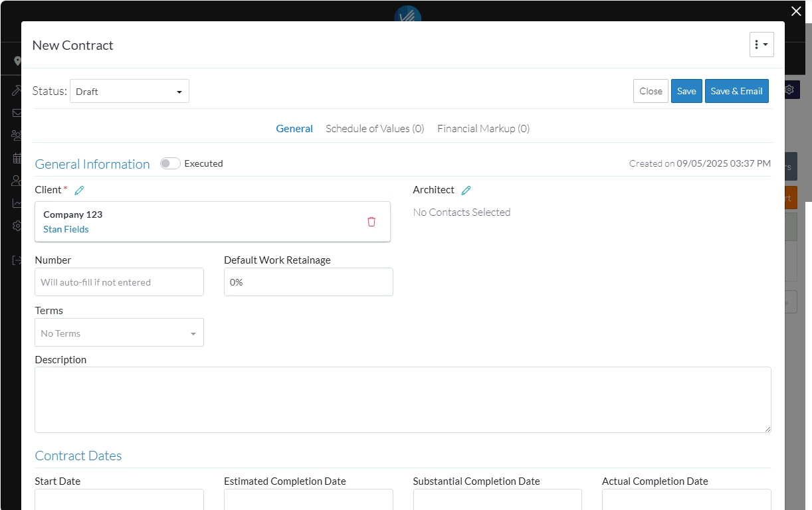This screenshot has height=510, width=812.
Task: Click the settings gear icon behind modal
Action: pos(789,90)
